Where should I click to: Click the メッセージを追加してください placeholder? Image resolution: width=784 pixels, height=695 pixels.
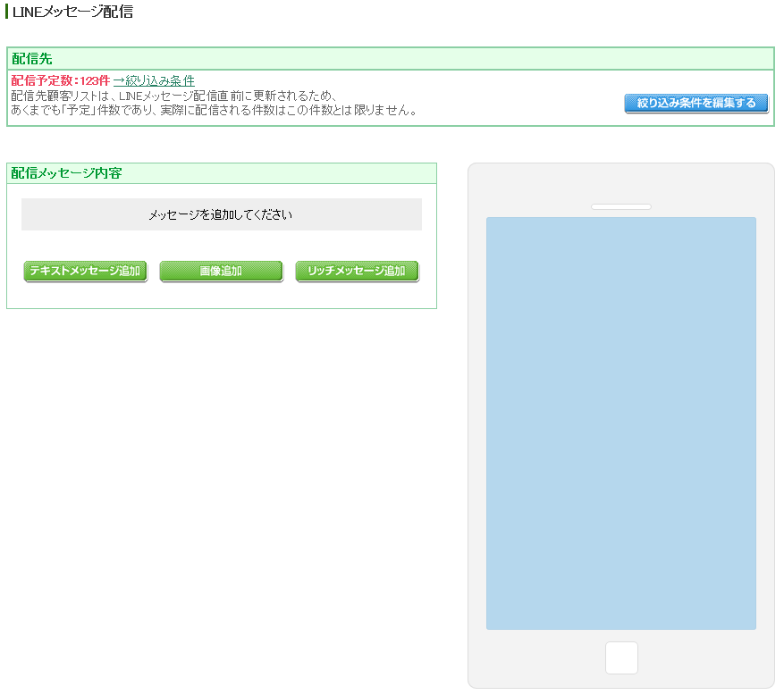222,214
